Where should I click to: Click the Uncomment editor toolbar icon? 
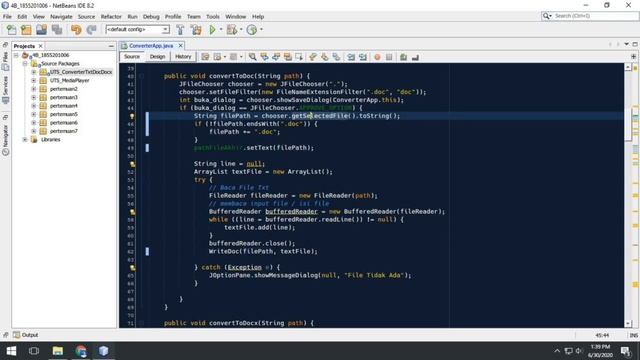point(415,57)
